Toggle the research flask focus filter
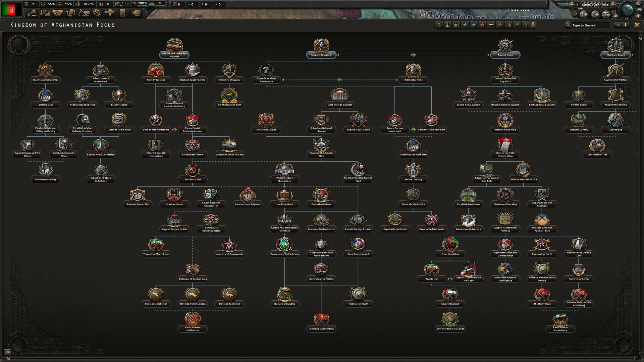 (x=448, y=25)
